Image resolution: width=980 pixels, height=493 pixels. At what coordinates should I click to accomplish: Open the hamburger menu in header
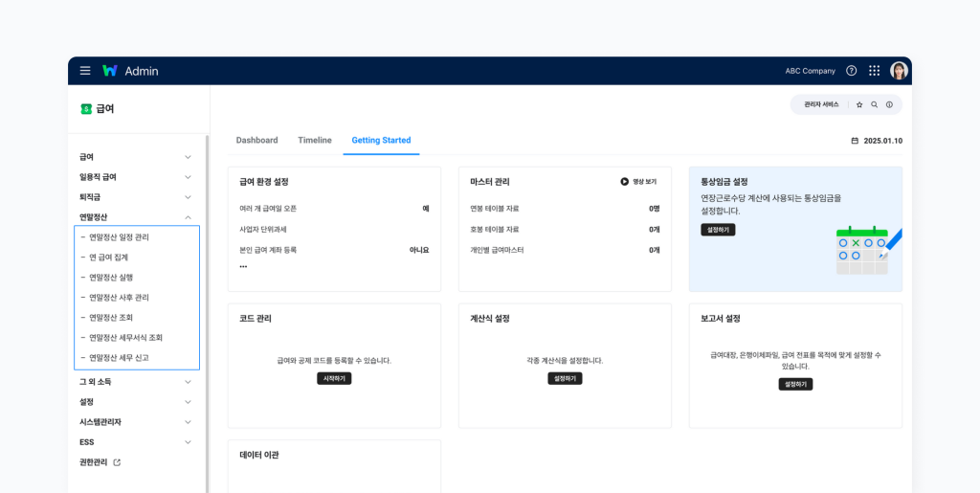(x=85, y=71)
